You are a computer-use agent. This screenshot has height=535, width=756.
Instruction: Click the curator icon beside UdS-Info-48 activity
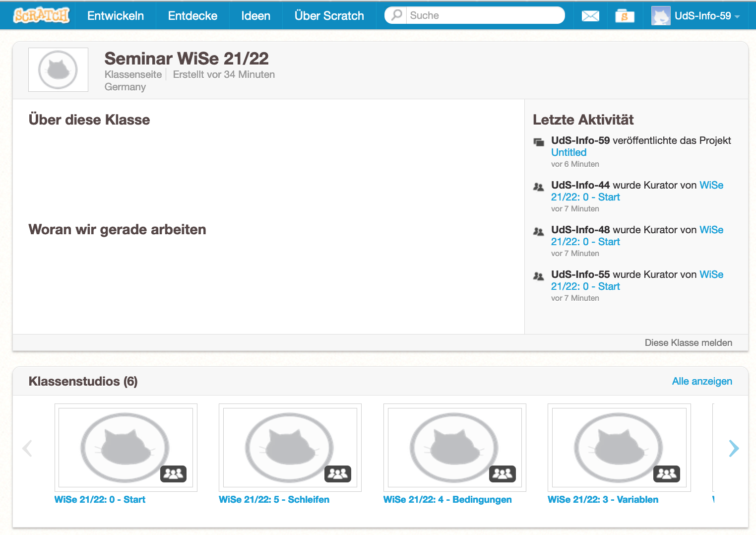pos(539,232)
